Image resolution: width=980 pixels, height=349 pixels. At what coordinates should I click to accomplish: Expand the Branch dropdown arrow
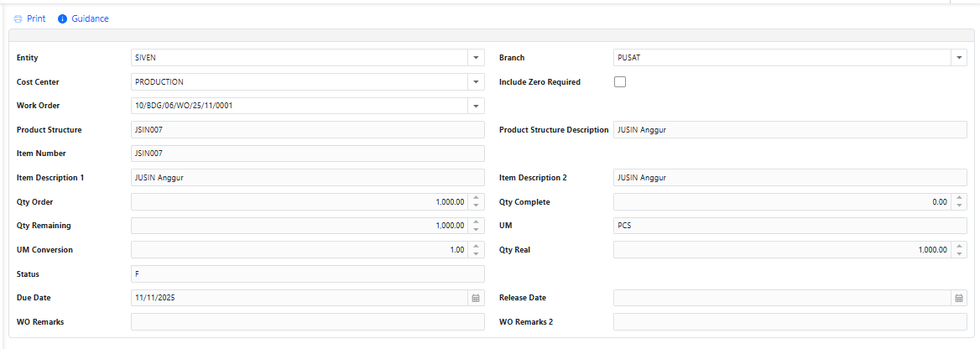[x=959, y=58]
